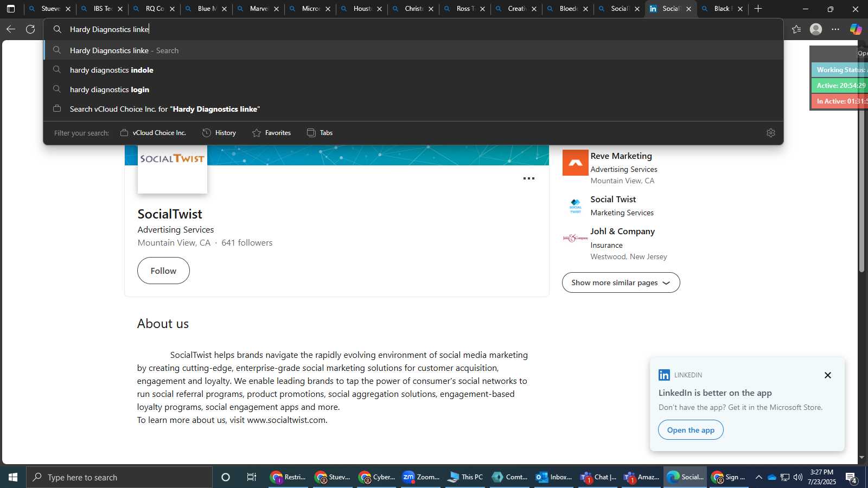Open Restri... Chrome window from taskbar

pyautogui.click(x=288, y=477)
